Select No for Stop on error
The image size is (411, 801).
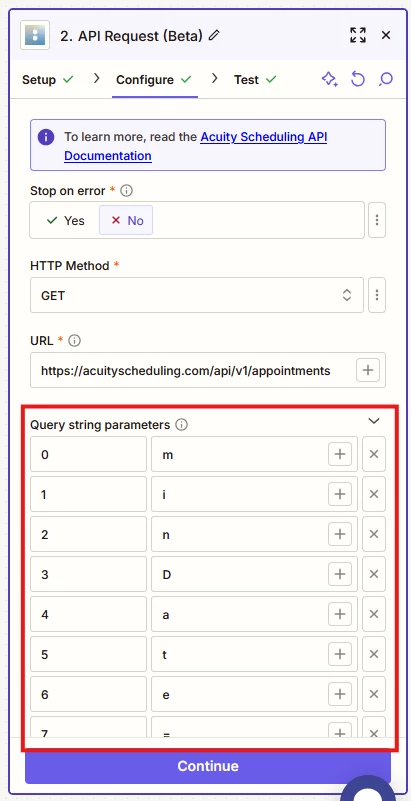pyautogui.click(x=126, y=221)
